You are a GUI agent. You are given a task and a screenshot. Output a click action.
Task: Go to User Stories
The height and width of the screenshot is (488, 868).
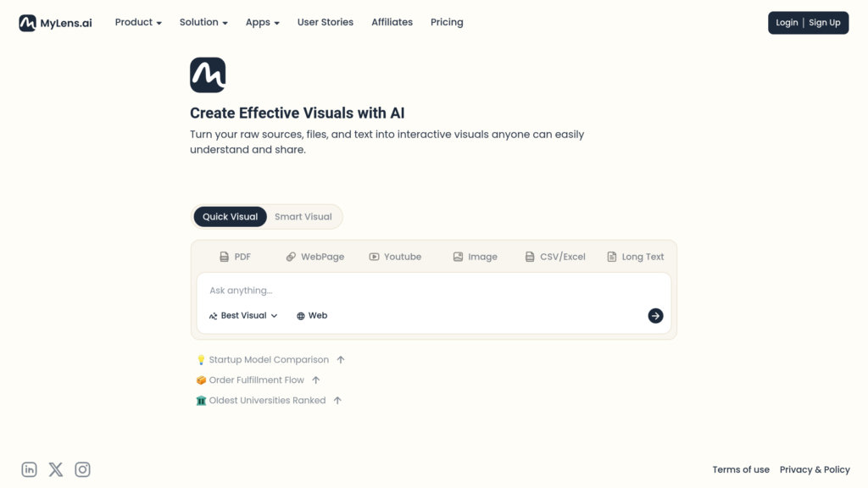pyautogui.click(x=325, y=22)
